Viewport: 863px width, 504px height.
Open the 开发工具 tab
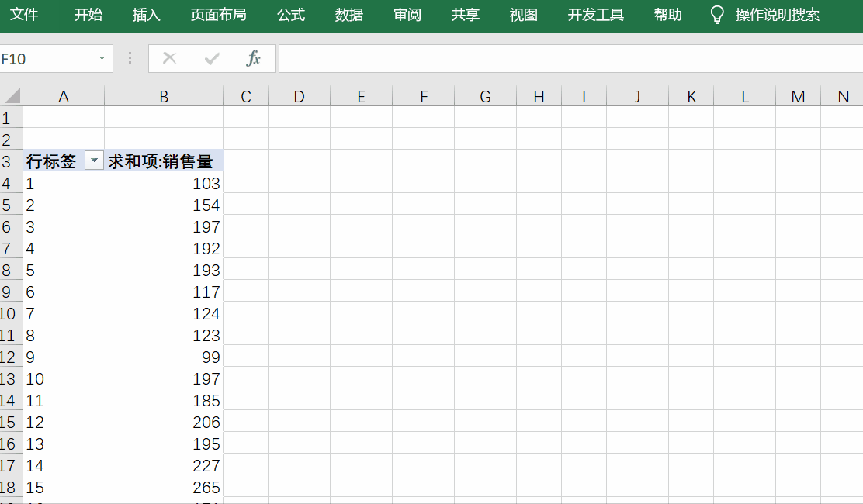tap(595, 15)
